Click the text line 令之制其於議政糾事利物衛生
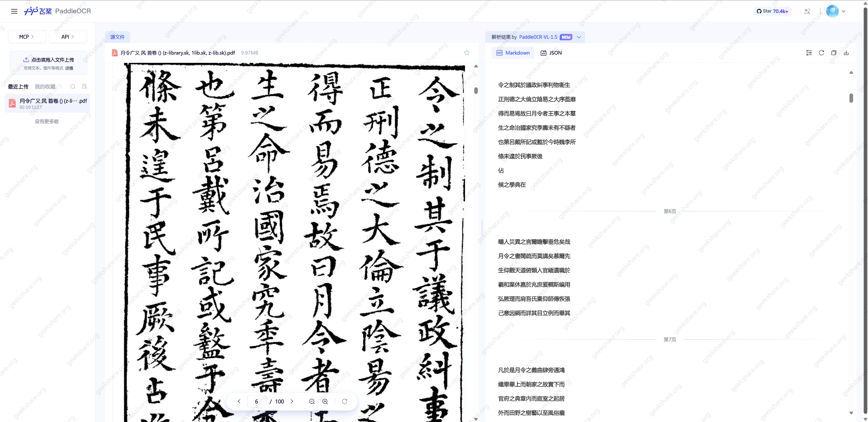 pos(534,85)
